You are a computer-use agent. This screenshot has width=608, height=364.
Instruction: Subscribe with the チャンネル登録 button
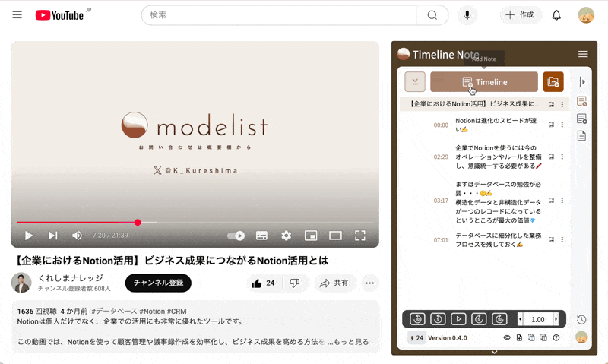pos(158,283)
